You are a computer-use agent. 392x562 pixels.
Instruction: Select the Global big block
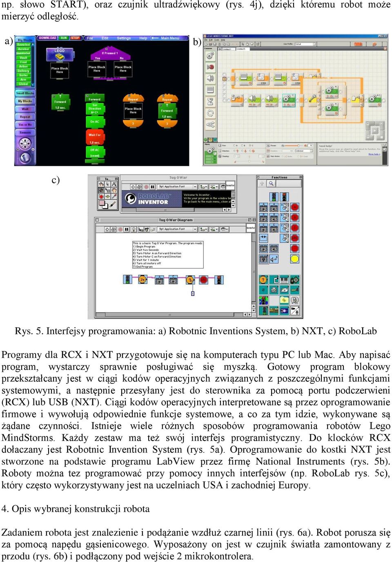23,84
